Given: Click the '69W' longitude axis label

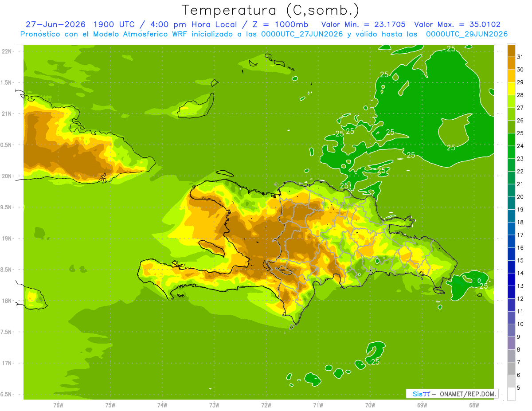Looking at the screenshot, I should click(422, 405).
